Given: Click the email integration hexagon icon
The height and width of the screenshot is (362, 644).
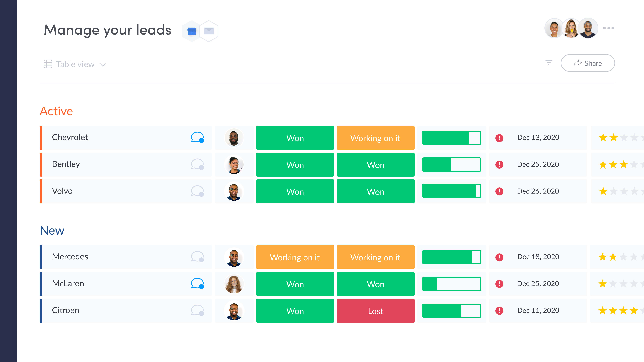Looking at the screenshot, I should click(x=209, y=31).
